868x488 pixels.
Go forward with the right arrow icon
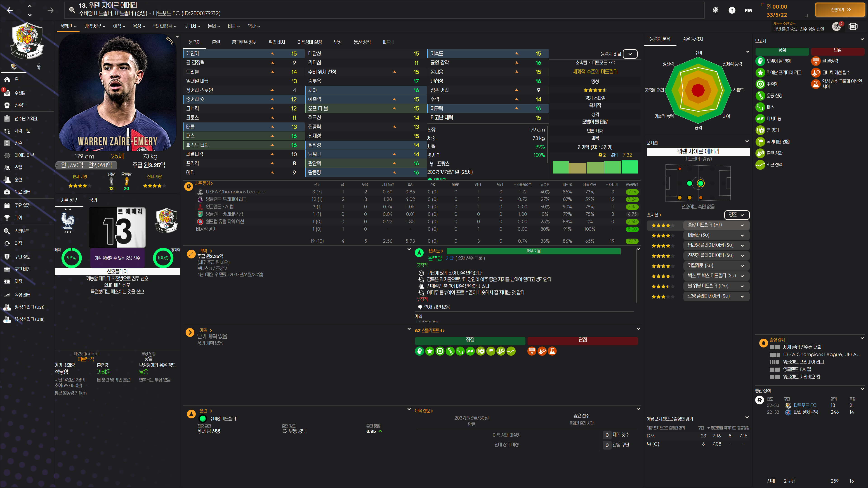click(51, 10)
